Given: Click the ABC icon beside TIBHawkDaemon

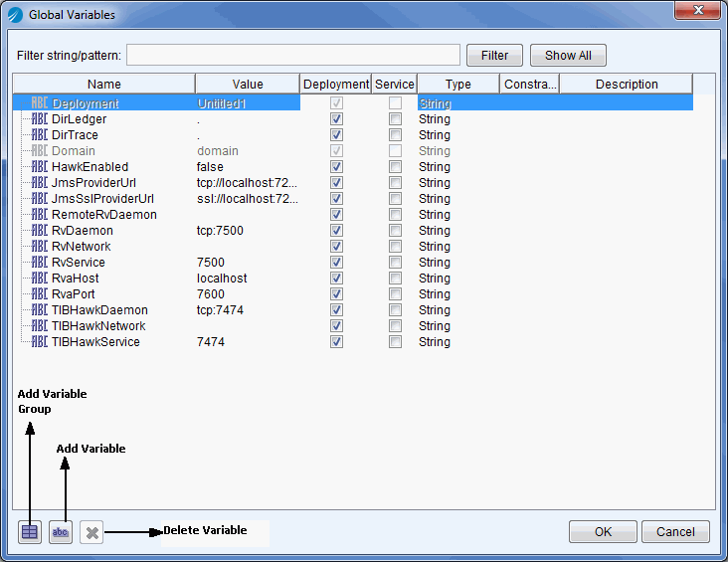Looking at the screenshot, I should 40,309.
